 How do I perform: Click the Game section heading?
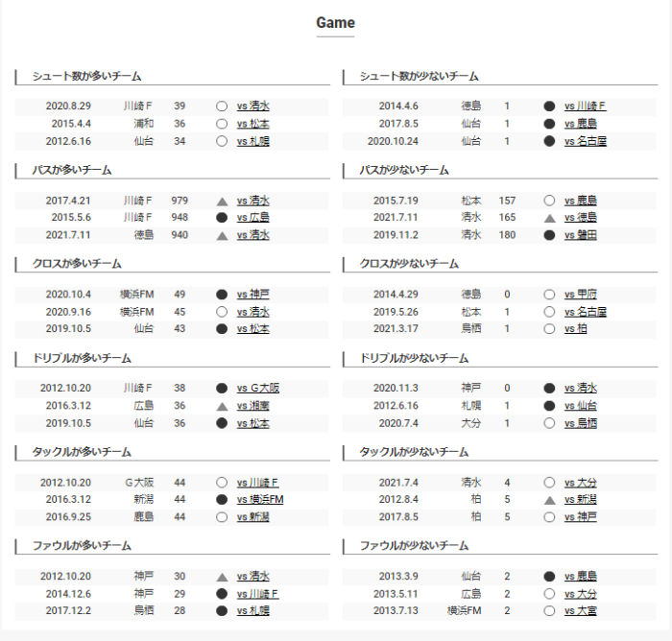(x=336, y=23)
